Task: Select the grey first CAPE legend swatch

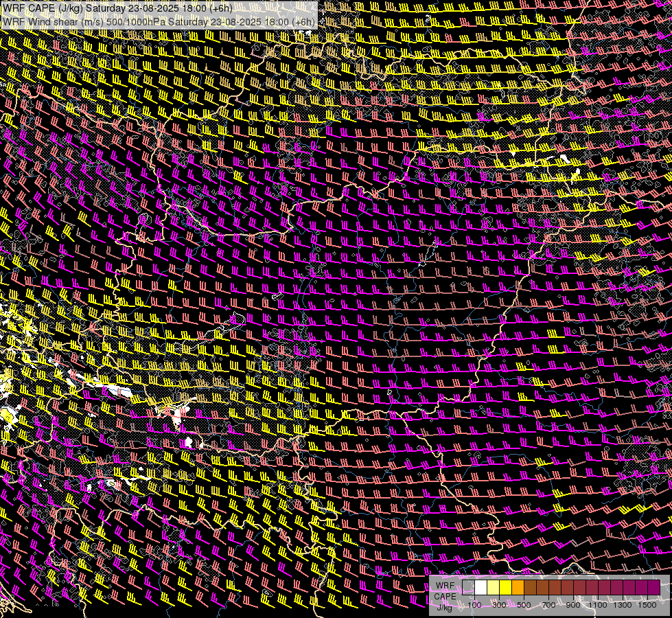Action: 468,587
